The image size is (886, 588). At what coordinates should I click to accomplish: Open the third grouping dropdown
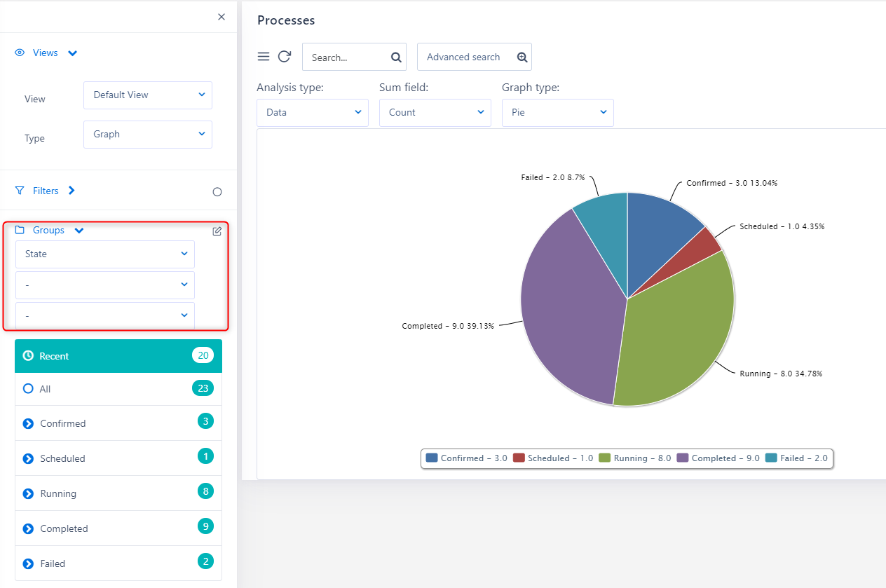(x=105, y=315)
